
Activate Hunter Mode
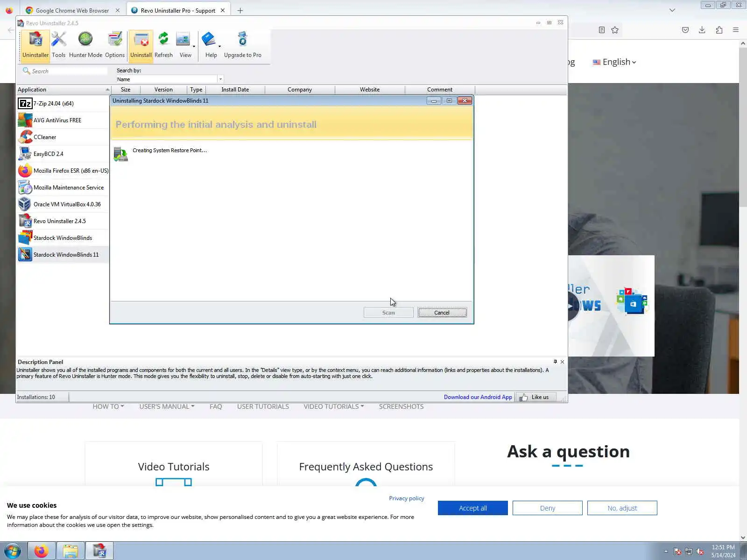click(85, 45)
